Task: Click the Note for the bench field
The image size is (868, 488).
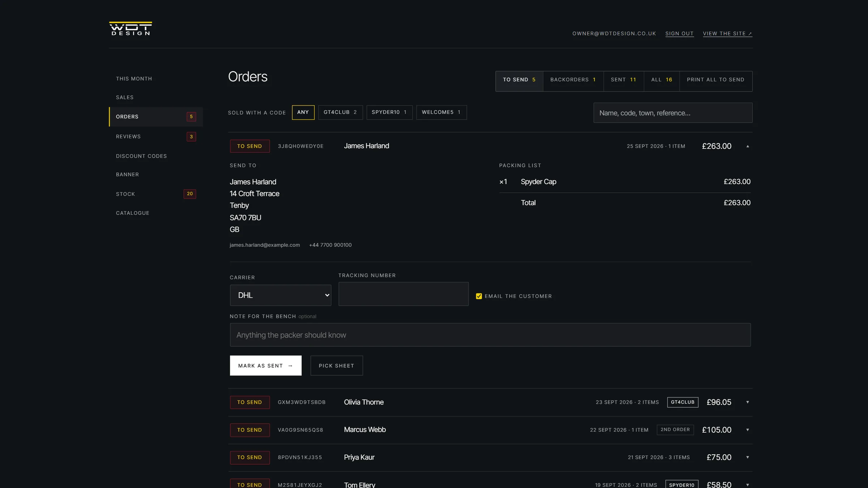Action: (x=490, y=335)
